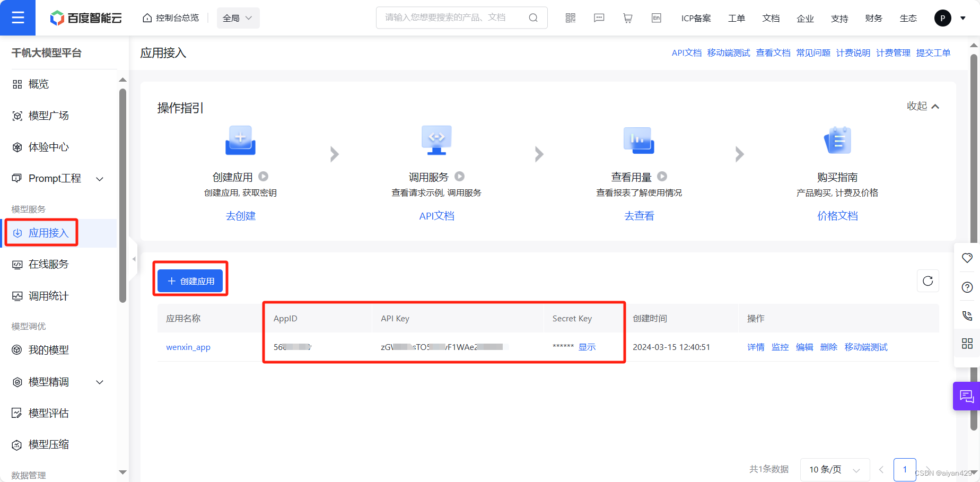Image resolution: width=980 pixels, height=482 pixels.
Task: Collapse the sidebar with handle arrow
Action: pos(134,259)
